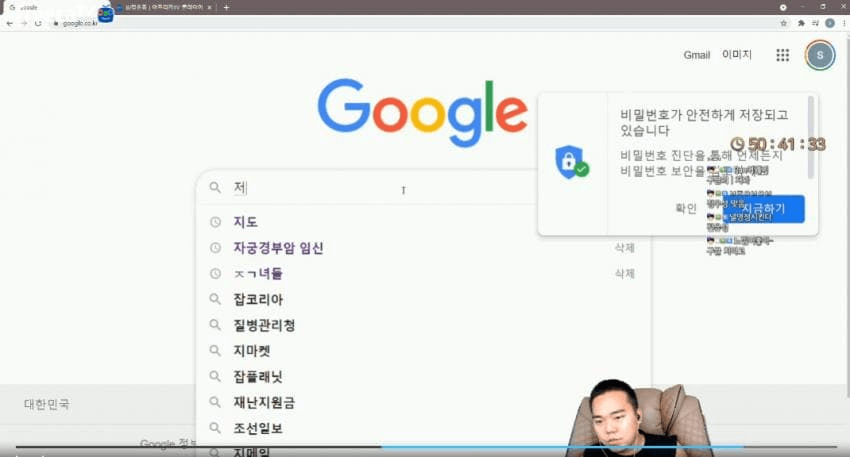The width and height of the screenshot is (850, 457).
Task: Delete the ㅈㄱ녀들 history entry via 삭제
Action: [x=624, y=274]
